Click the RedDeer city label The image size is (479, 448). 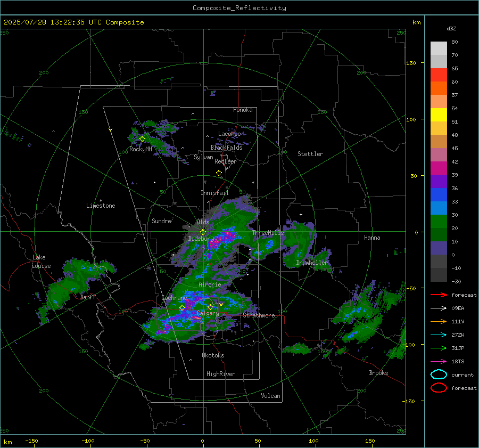(226, 161)
